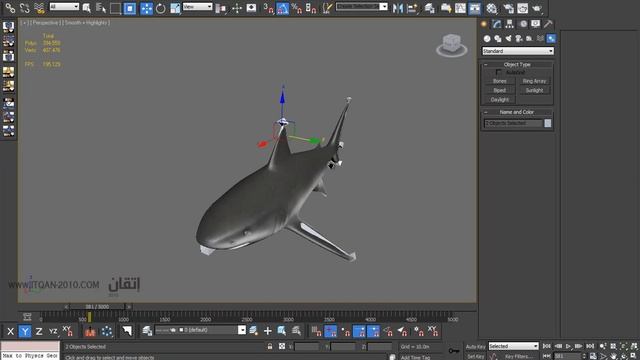Click Edit Named Selection Sets icon
Viewport: 640px width, 360px height.
(x=327, y=8)
